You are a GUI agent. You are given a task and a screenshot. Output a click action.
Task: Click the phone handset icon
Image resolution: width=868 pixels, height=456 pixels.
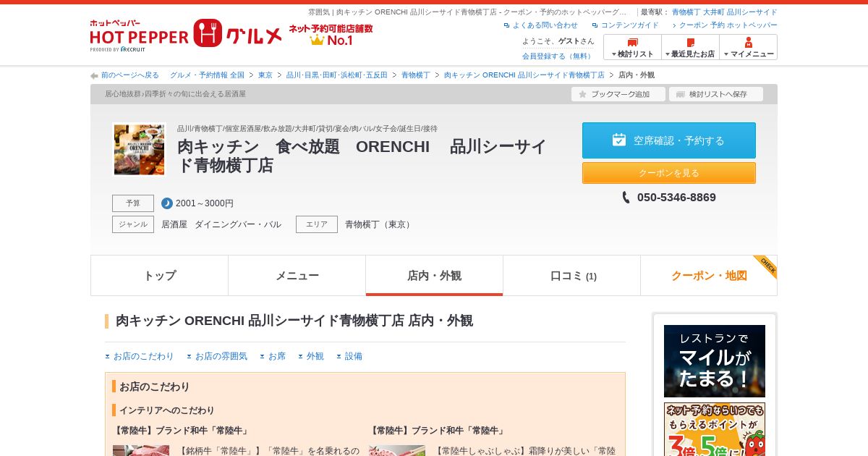click(626, 198)
